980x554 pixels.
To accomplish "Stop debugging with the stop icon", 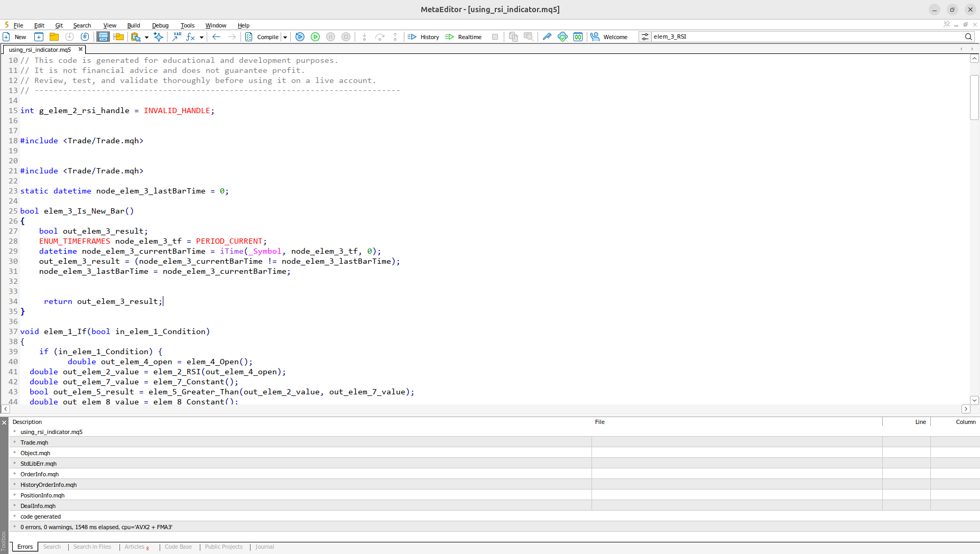I will (x=346, y=36).
